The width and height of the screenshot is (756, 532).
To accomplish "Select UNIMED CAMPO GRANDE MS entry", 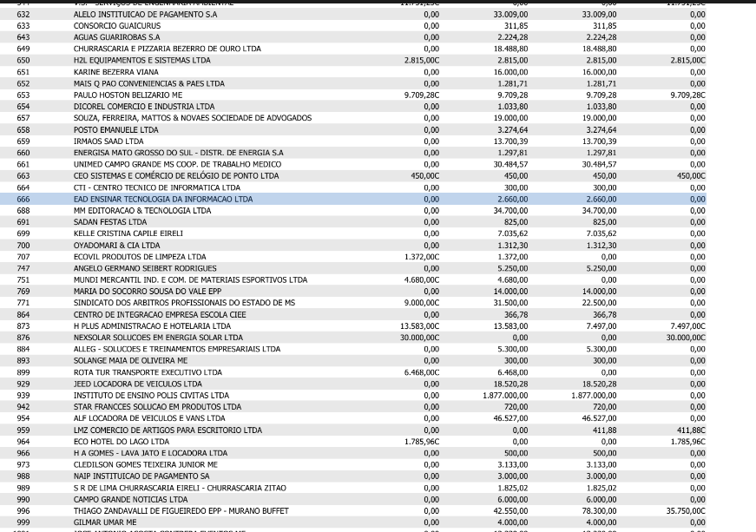I will pyautogui.click(x=353, y=164).
